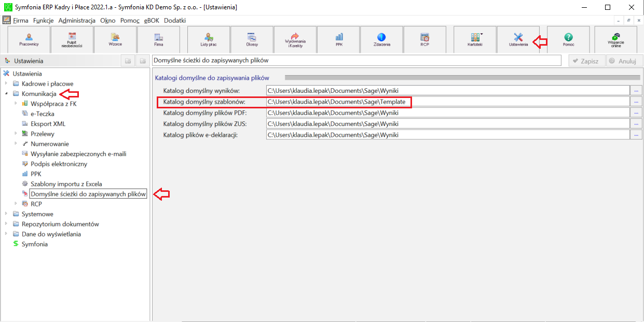The image size is (644, 322).
Task: Click the Katalog domyślny szablonów path field
Action: 447,102
